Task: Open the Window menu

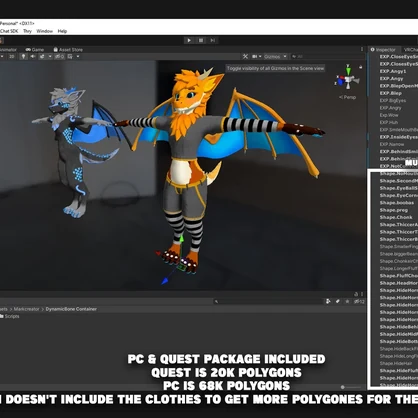Action: (45, 31)
